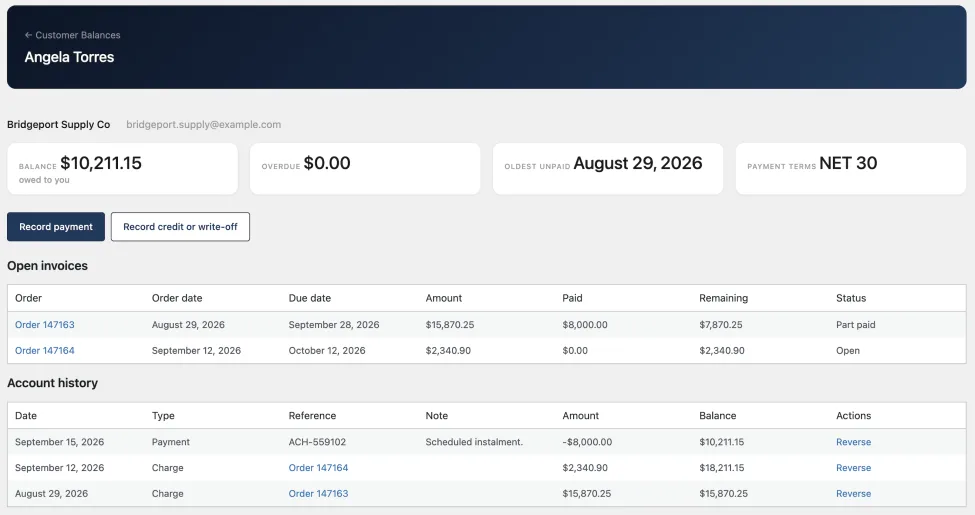Click the Remaining column header
This screenshot has width=975, height=515.
click(x=724, y=298)
